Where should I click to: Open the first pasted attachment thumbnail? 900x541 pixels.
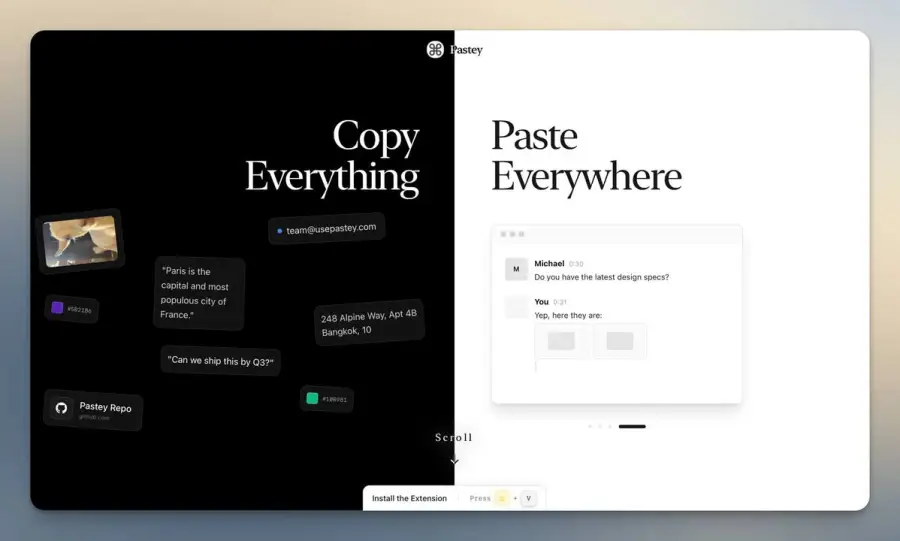coord(561,341)
